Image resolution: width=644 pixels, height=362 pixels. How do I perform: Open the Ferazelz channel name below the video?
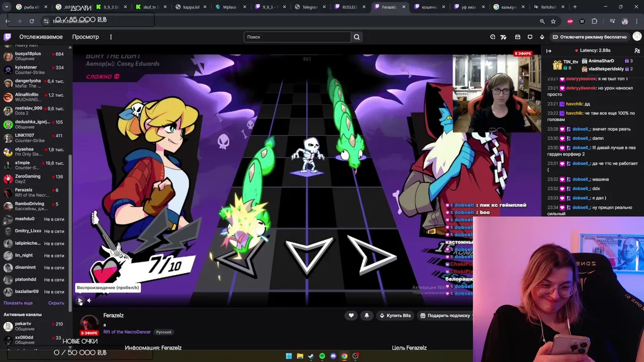pos(113,315)
